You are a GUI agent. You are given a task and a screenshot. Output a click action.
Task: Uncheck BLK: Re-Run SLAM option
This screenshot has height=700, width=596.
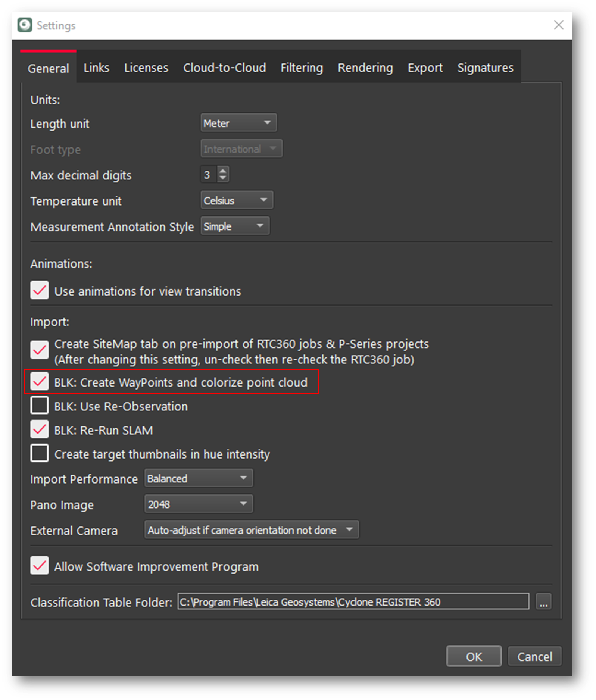click(x=40, y=429)
